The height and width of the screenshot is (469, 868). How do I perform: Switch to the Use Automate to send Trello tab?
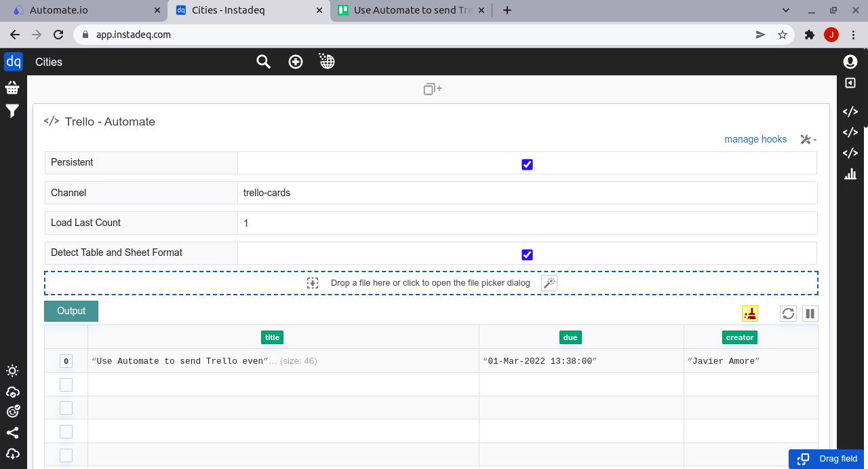point(412,11)
